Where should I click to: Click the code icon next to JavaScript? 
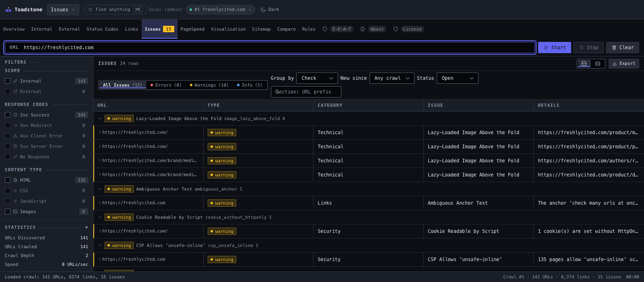15,201
